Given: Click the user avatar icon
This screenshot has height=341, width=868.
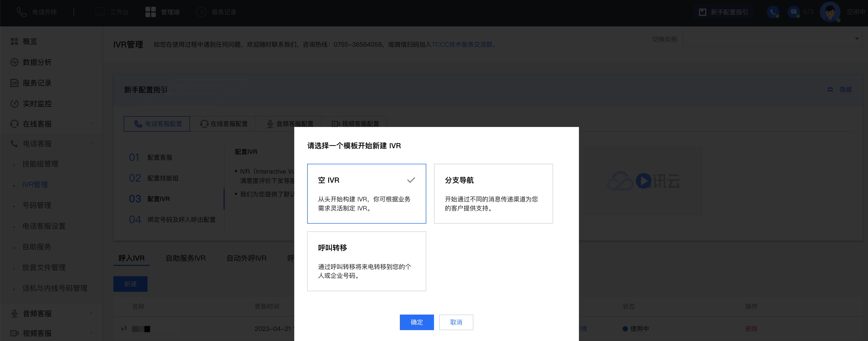Looking at the screenshot, I should pos(830,12).
